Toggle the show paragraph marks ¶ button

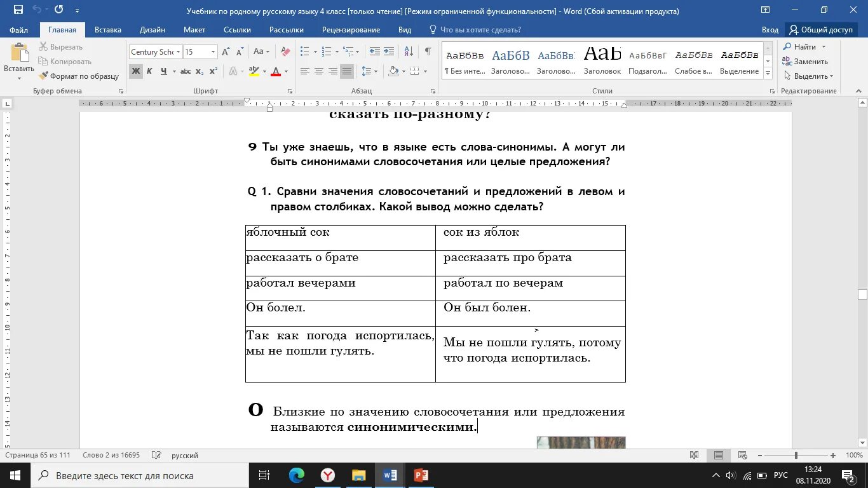click(x=428, y=52)
